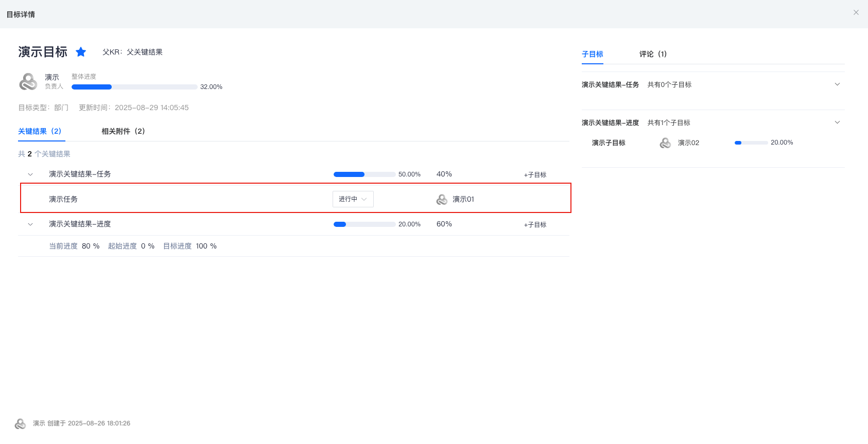This screenshot has width=868, height=444.
Task: Click the overall 32.00% progress bar
Action: (x=134, y=87)
